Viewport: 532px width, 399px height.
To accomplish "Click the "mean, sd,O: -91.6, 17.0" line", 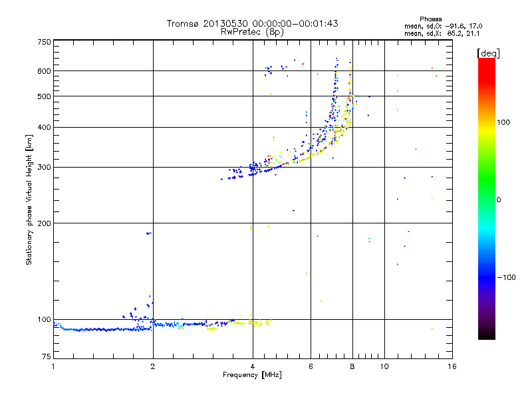I will (443, 26).
